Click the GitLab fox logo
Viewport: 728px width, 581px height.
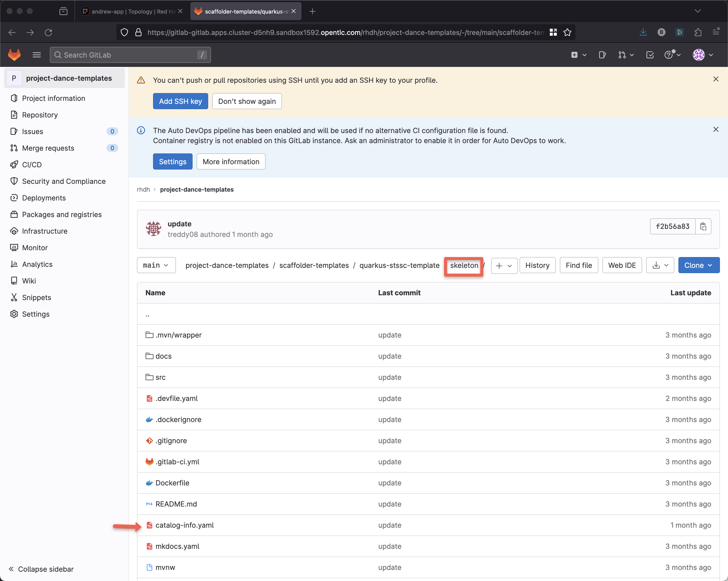(x=14, y=55)
